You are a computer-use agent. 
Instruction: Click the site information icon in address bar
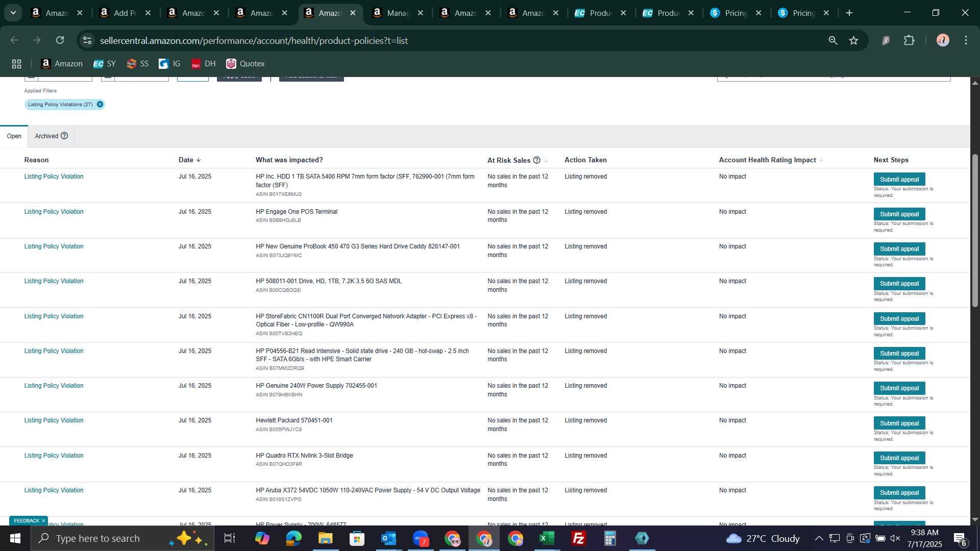point(87,40)
